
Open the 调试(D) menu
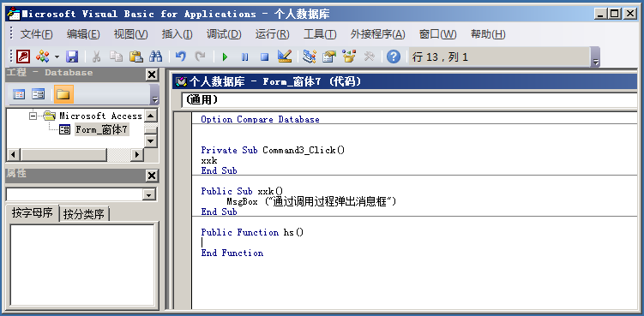pyautogui.click(x=224, y=34)
